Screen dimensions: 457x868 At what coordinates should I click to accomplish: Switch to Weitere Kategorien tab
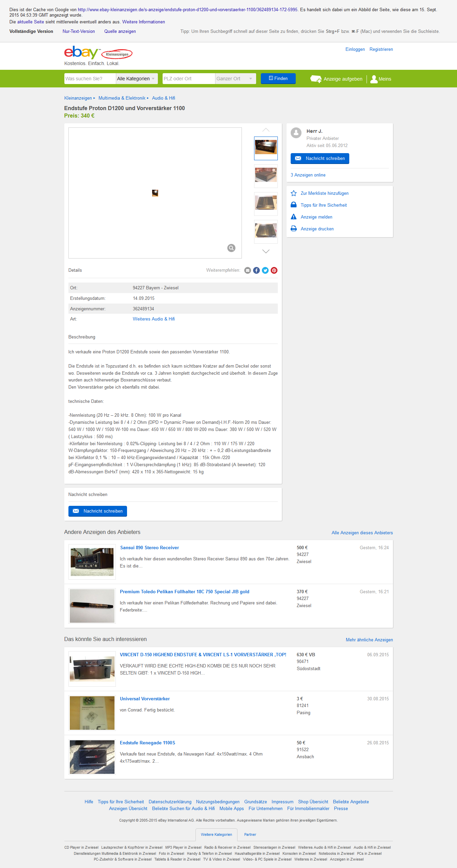pyautogui.click(x=216, y=835)
